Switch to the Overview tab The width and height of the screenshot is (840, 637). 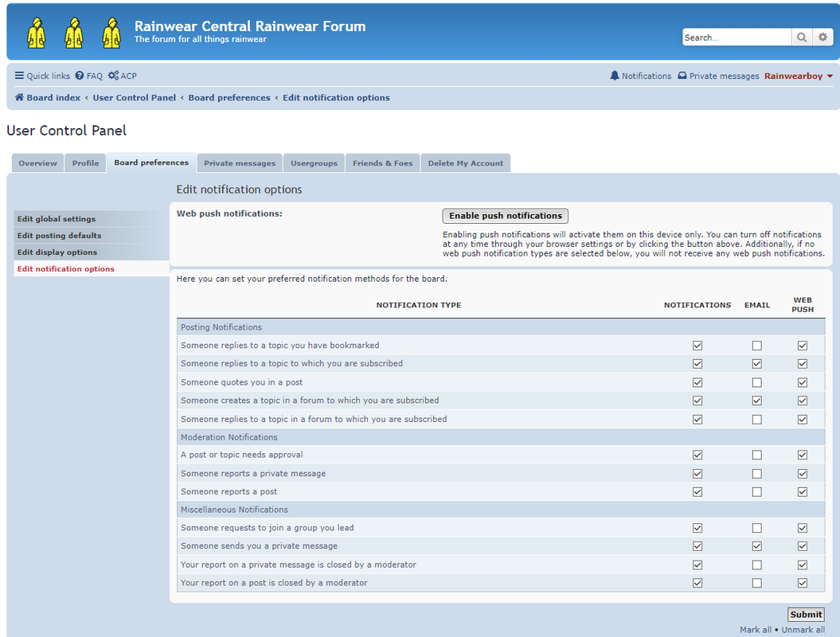pos(37,163)
